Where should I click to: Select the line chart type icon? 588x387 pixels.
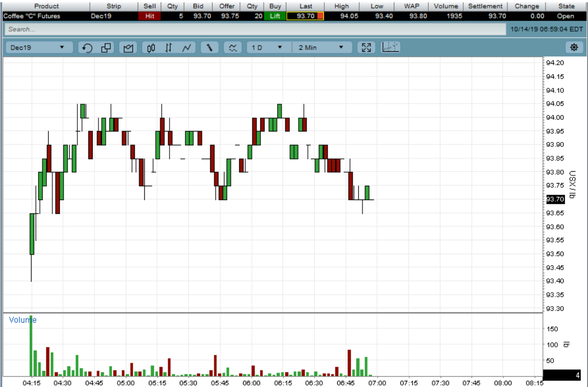[x=186, y=48]
